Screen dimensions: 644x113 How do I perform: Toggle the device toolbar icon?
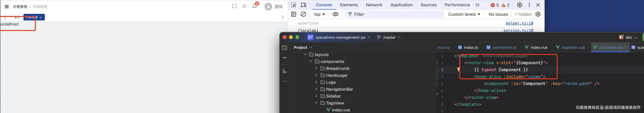coord(304,5)
